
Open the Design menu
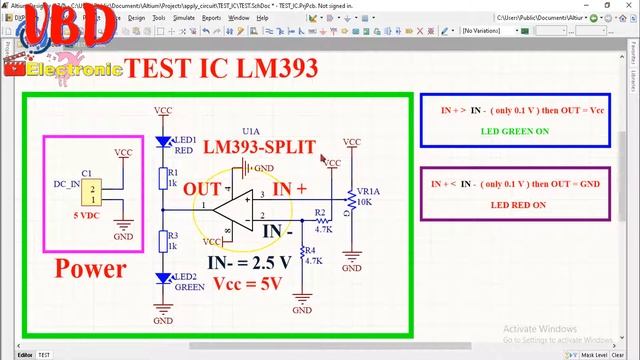136,18
